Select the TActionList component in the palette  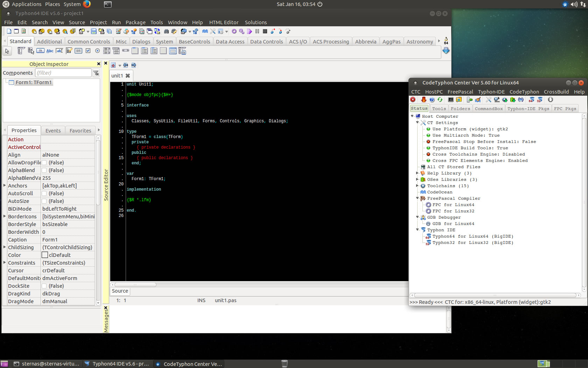pos(182,51)
